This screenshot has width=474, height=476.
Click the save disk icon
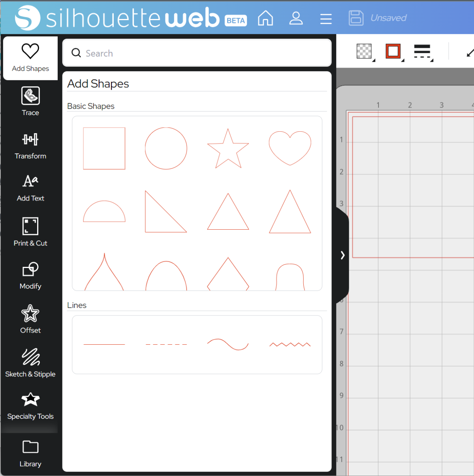pyautogui.click(x=356, y=18)
